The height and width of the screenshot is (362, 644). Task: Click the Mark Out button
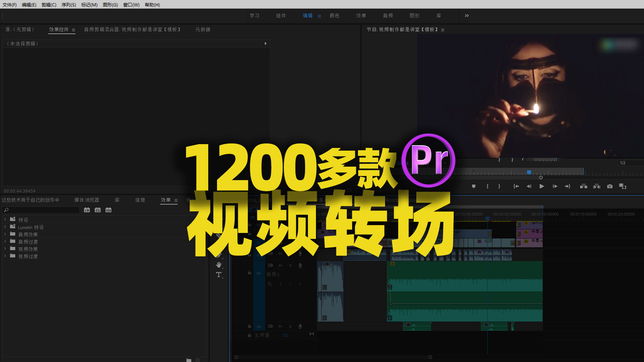point(499,186)
